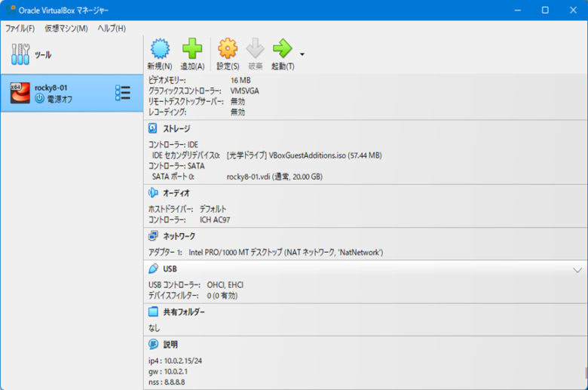
Task: Click the nss : 8.8.8.8 description line
Action: 167,382
